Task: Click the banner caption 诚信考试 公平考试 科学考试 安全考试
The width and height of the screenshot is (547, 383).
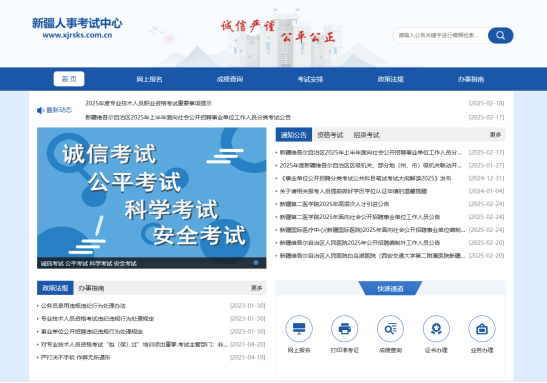Action: (x=89, y=263)
